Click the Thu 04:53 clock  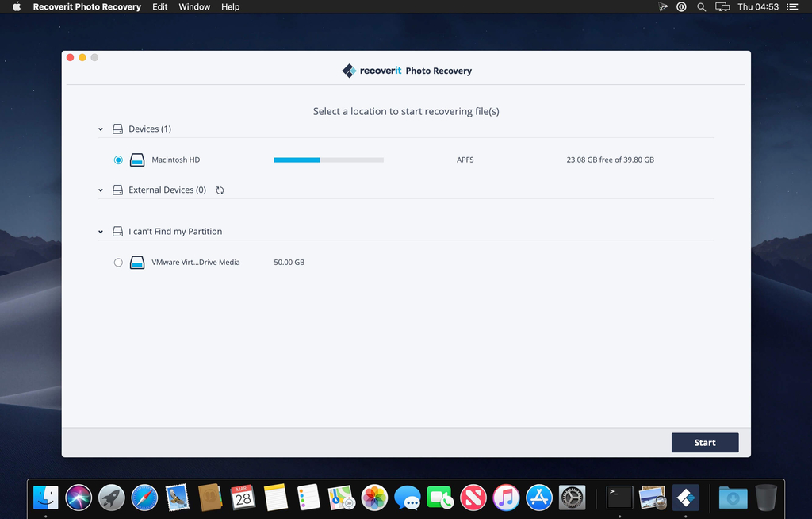click(758, 6)
